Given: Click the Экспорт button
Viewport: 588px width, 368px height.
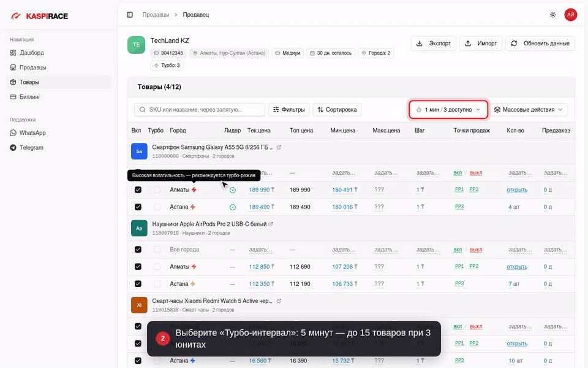Looking at the screenshot, I should [433, 43].
